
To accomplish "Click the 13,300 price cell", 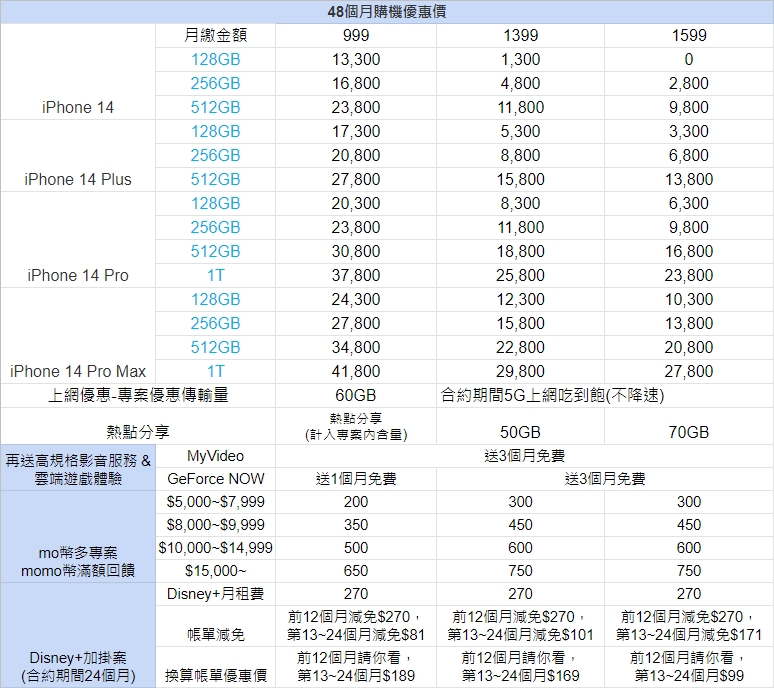I will pyautogui.click(x=356, y=59).
